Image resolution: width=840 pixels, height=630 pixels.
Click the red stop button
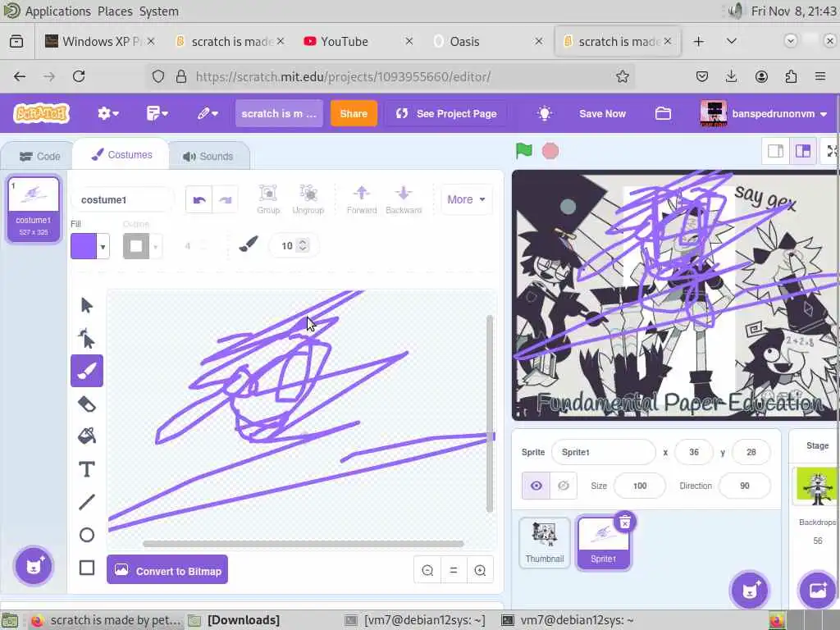(x=550, y=151)
